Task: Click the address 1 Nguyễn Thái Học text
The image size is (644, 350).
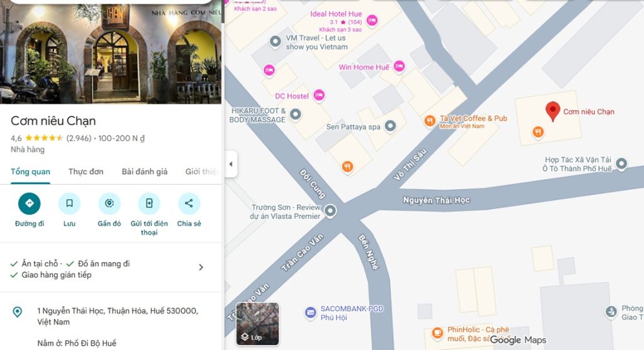Action: [x=118, y=316]
